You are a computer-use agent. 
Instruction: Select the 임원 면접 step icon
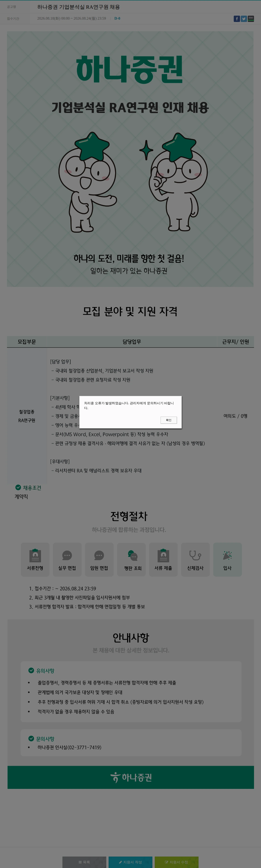point(99,555)
